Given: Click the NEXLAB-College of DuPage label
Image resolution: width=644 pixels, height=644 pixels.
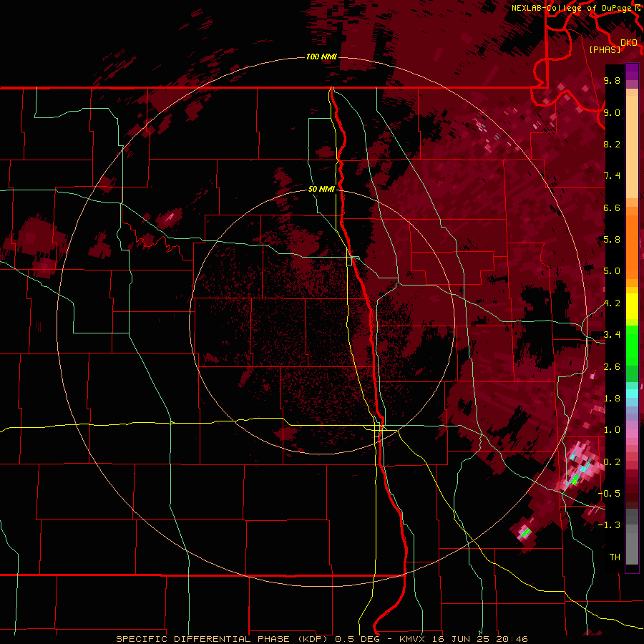Looking at the screenshot, I should [x=572, y=8].
